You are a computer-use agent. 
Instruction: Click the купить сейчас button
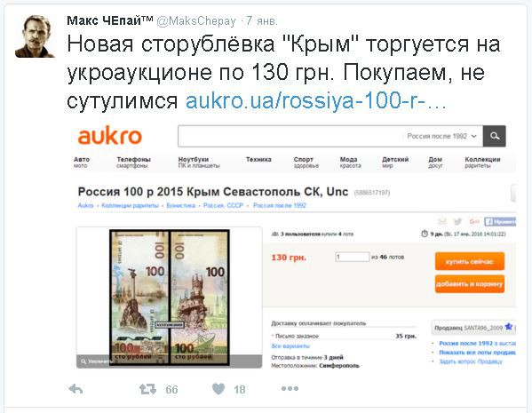click(470, 261)
